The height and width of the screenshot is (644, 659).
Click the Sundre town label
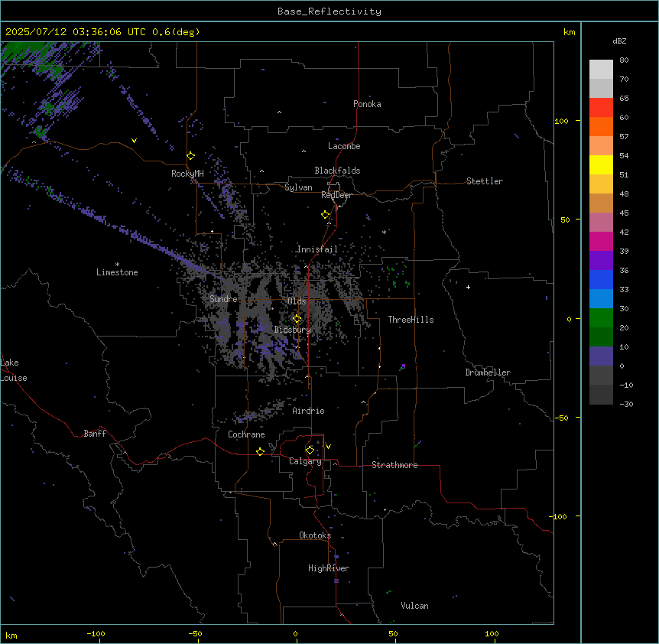click(223, 299)
